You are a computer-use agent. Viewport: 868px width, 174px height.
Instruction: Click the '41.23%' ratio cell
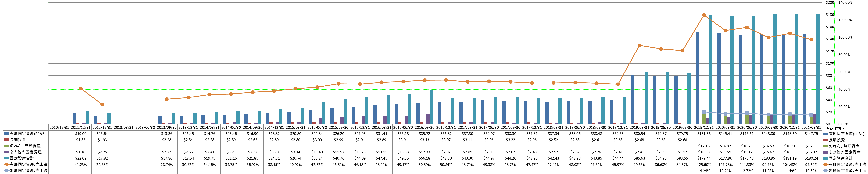coord(81,165)
